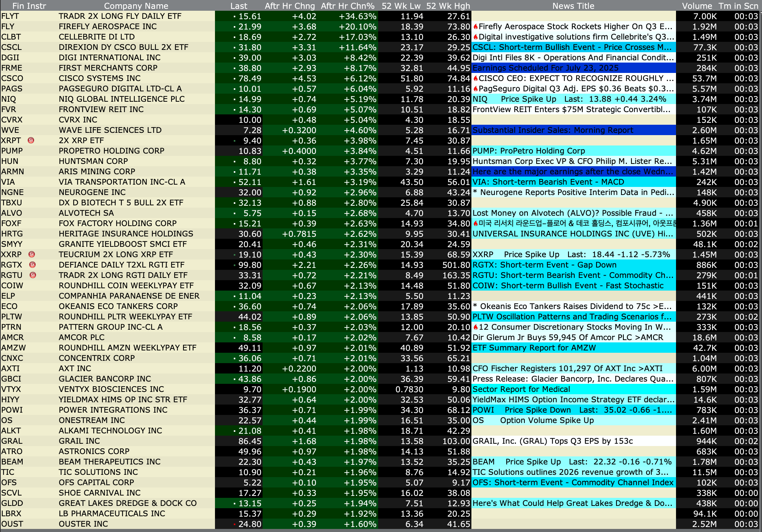Select the CSCO ticker row
Screen dimensions: 762x532
[x=12, y=78]
